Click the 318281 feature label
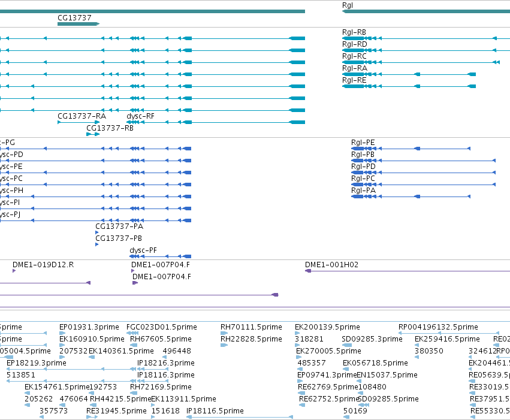 pos(309,339)
